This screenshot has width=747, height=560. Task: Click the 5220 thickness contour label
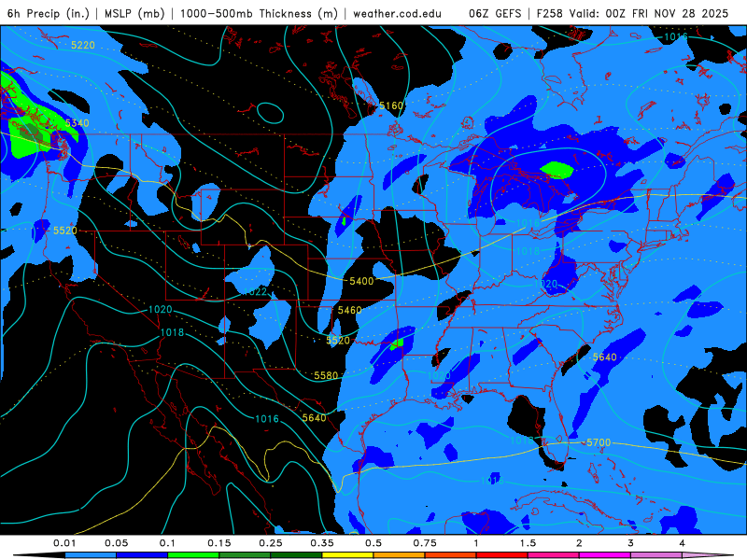pos(83,45)
